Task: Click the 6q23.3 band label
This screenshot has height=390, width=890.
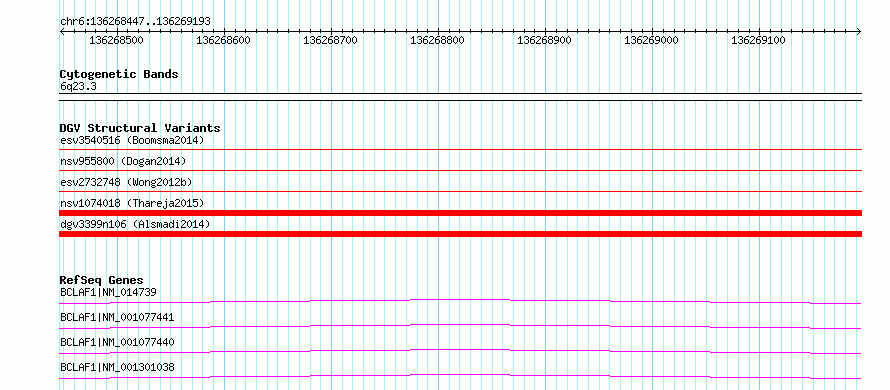Action: (x=74, y=87)
